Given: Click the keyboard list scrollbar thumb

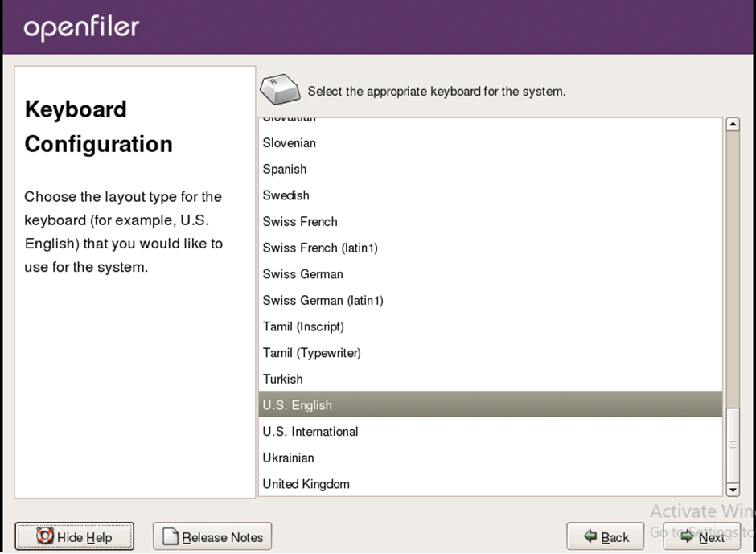Looking at the screenshot, I should 733,445.
